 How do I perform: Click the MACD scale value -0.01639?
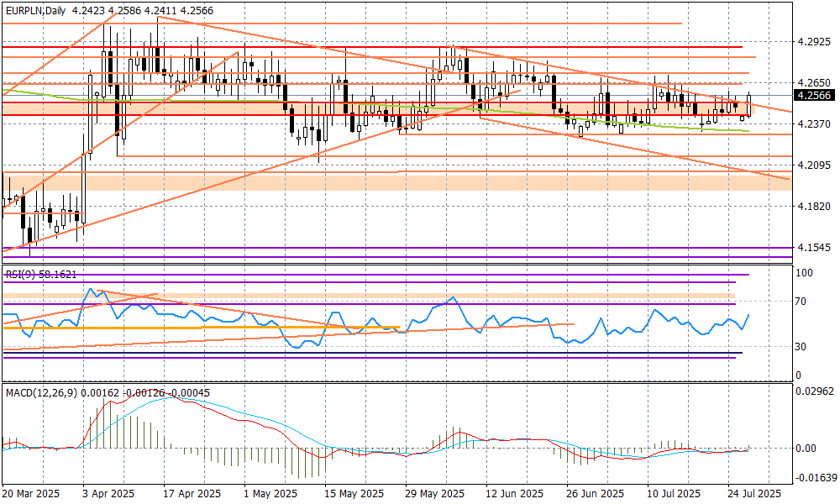tap(815, 478)
